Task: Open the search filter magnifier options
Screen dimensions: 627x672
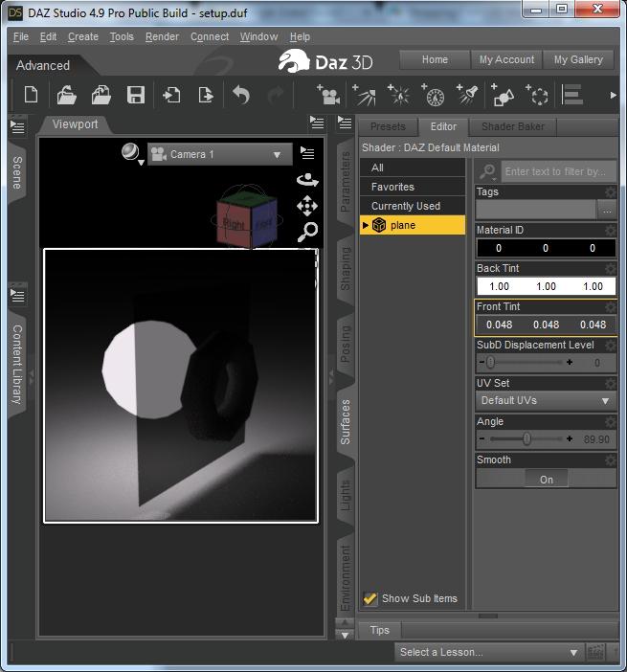Action: pos(487,172)
